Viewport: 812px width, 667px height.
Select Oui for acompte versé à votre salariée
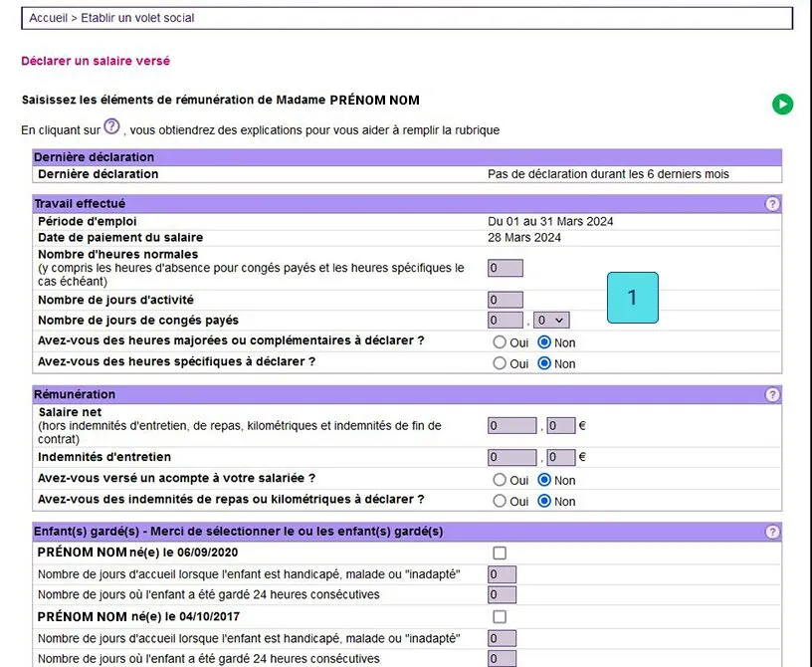pyautogui.click(x=500, y=480)
